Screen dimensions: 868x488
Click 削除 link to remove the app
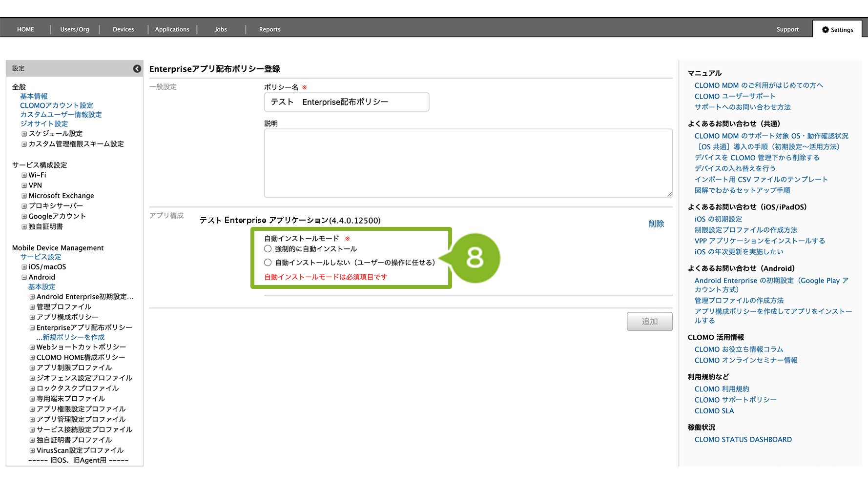[656, 224]
